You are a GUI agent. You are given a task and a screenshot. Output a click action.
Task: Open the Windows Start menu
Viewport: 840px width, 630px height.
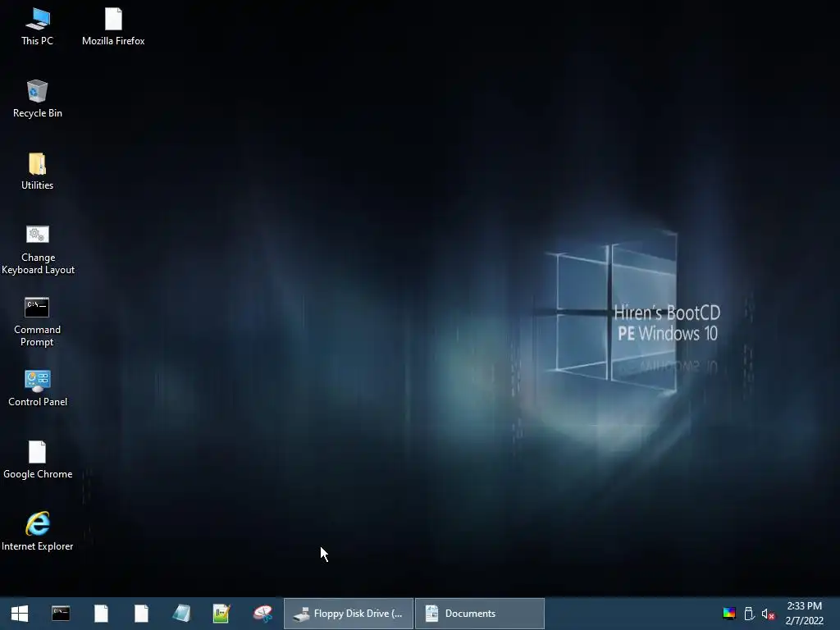(x=20, y=614)
